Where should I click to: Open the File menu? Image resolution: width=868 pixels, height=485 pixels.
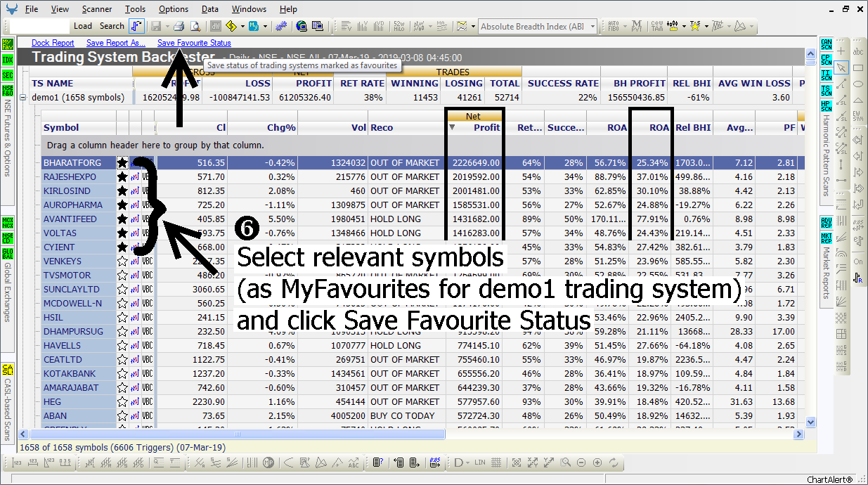32,9
